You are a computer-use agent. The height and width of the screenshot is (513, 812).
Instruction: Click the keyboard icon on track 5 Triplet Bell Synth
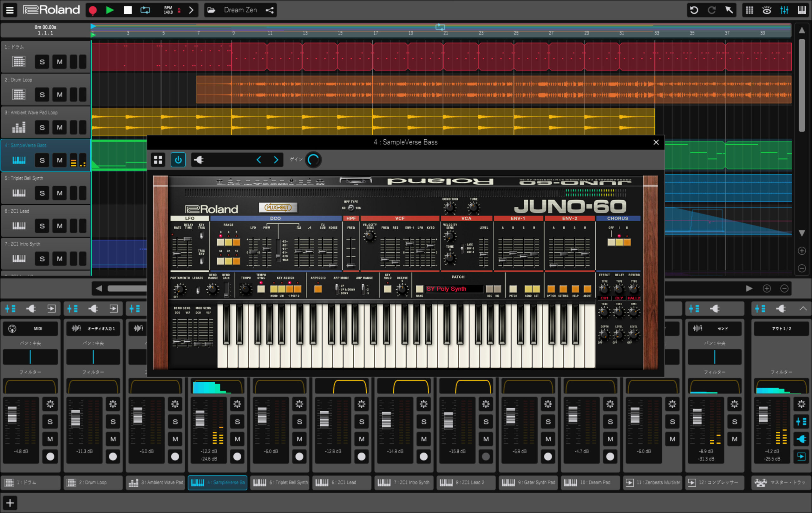click(18, 193)
